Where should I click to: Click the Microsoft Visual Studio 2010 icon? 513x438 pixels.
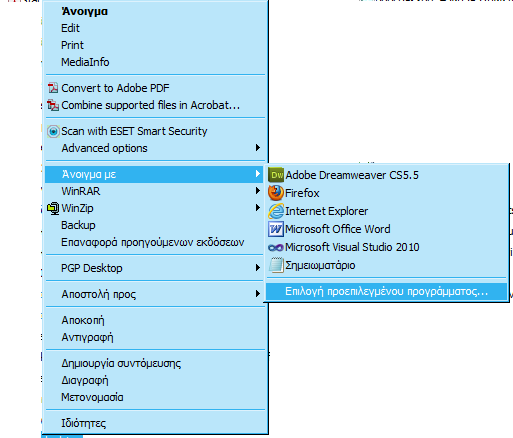(276, 247)
